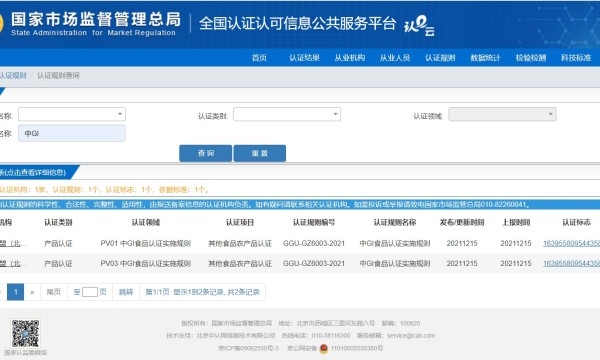This screenshot has width=600, height=360.
Task: Open the 从业人员 menu
Action: pyautogui.click(x=395, y=58)
